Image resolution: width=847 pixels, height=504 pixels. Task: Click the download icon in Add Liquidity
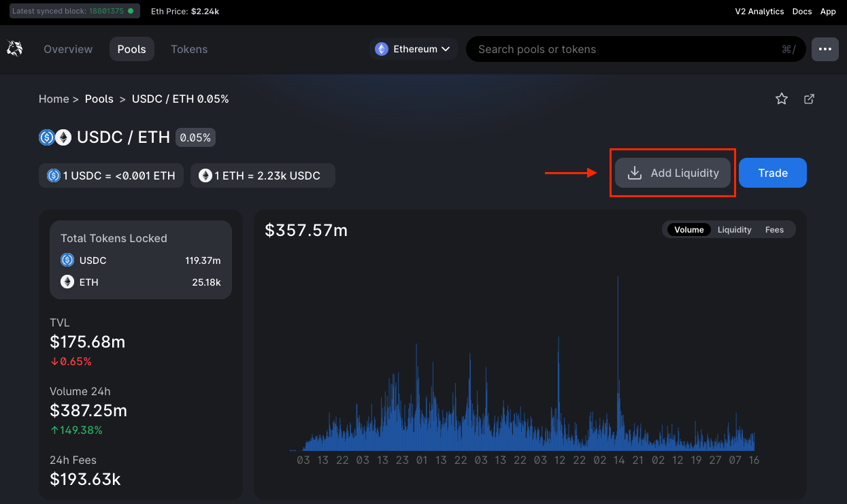point(634,173)
